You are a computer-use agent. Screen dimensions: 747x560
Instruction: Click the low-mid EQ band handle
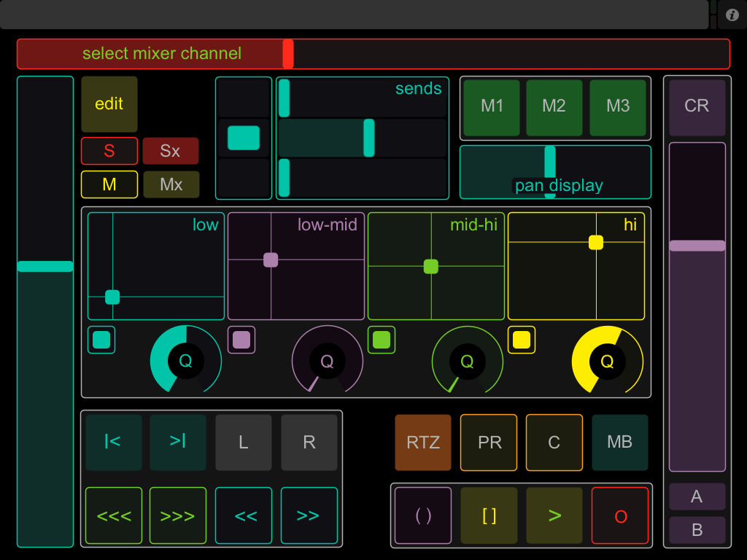pos(271,260)
